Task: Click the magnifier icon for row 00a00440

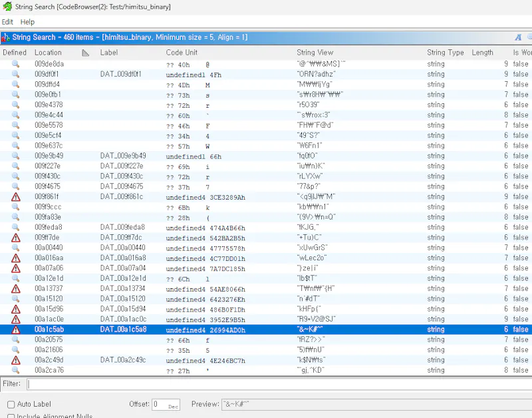Action: tap(15, 248)
